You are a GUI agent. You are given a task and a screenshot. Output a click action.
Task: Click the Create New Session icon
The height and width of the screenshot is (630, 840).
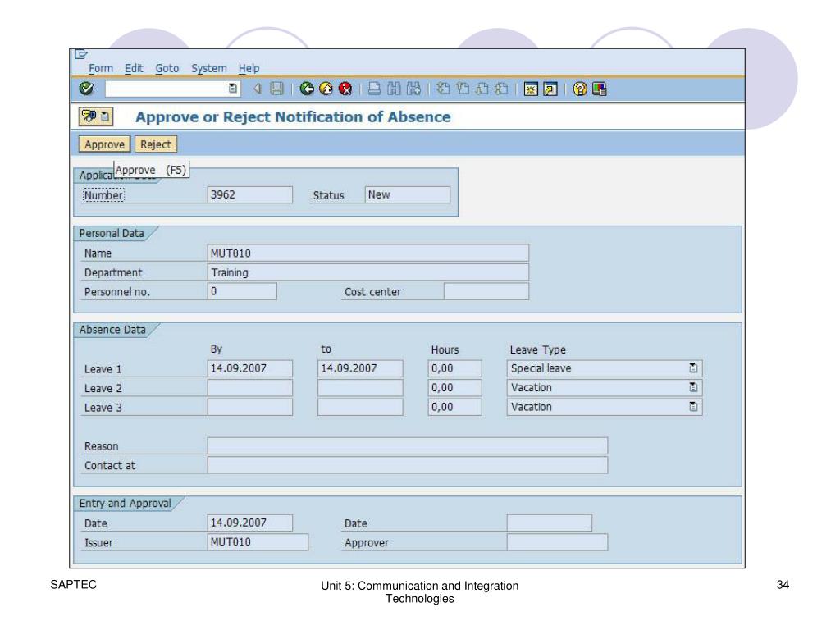click(531, 89)
